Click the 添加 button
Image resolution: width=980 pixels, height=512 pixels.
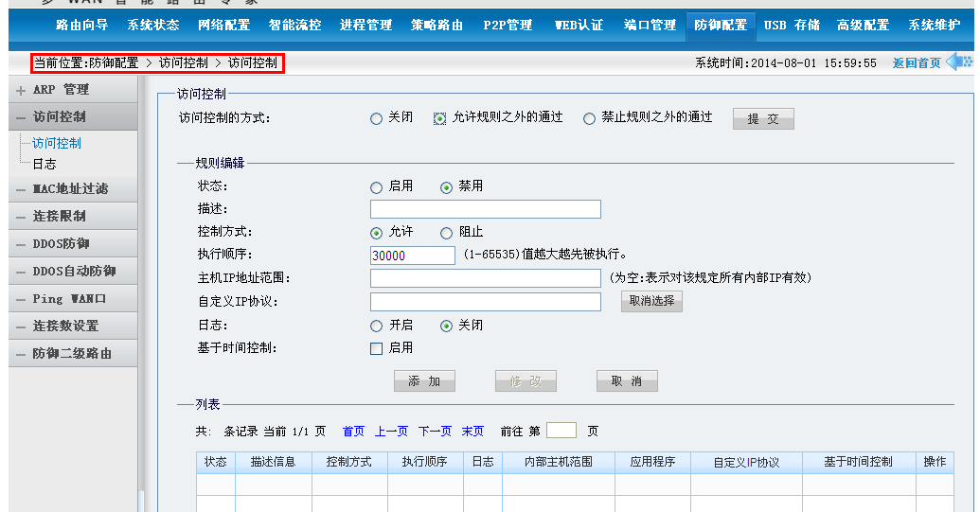click(x=424, y=380)
